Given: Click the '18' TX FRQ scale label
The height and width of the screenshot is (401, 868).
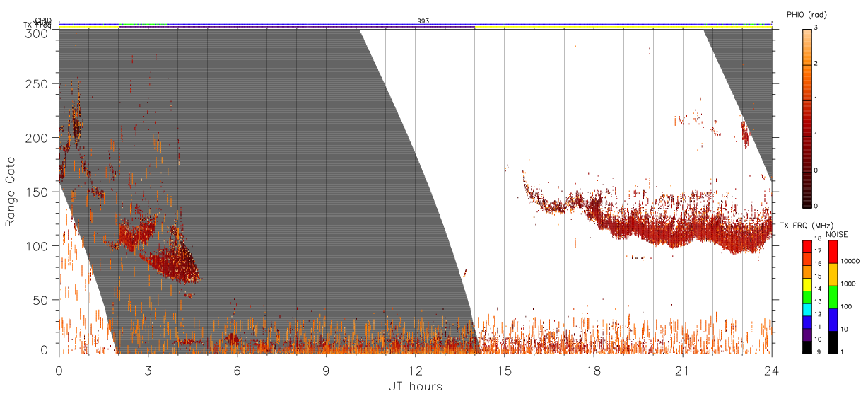Looking at the screenshot, I should tap(818, 238).
